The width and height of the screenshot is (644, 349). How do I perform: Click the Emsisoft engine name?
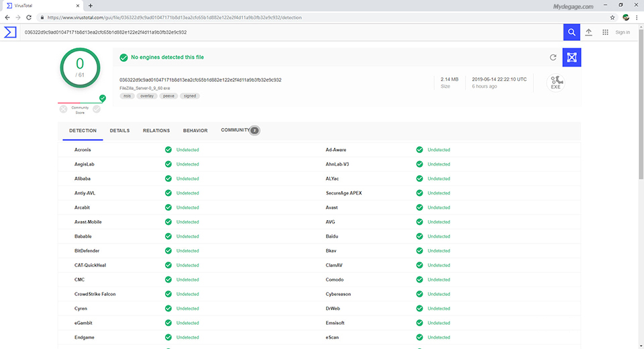[335, 323]
